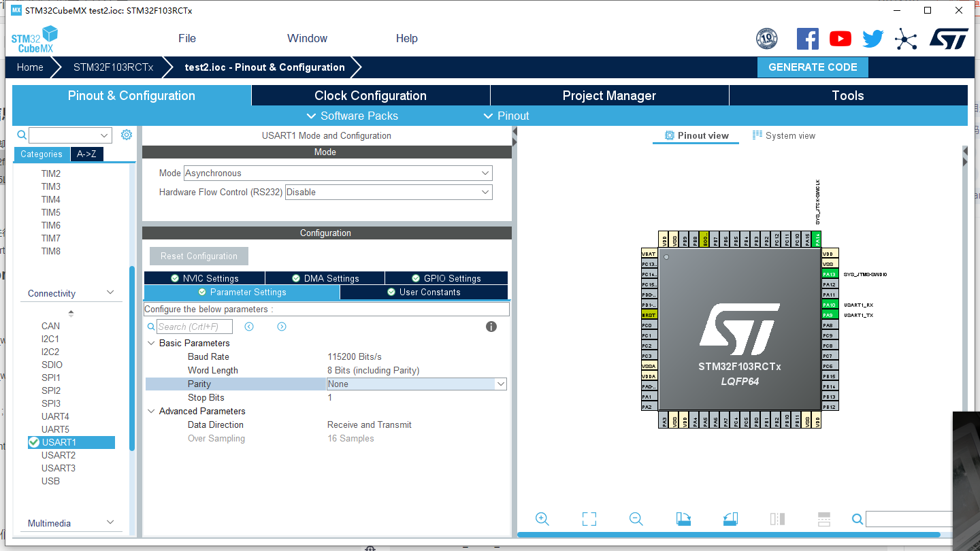Click the categories list vertical scrollbar

(132, 358)
